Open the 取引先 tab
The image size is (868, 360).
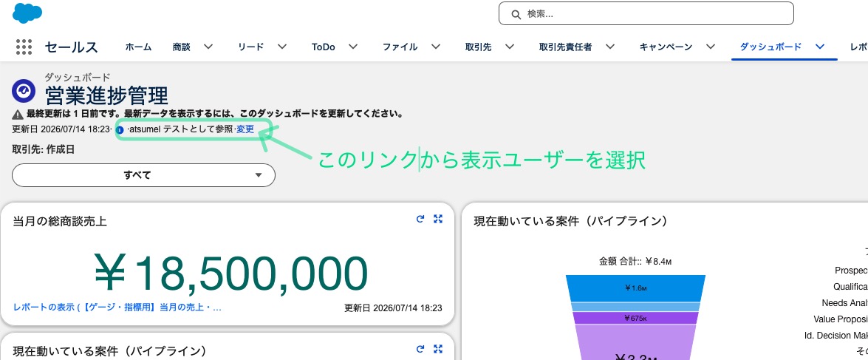click(x=478, y=47)
